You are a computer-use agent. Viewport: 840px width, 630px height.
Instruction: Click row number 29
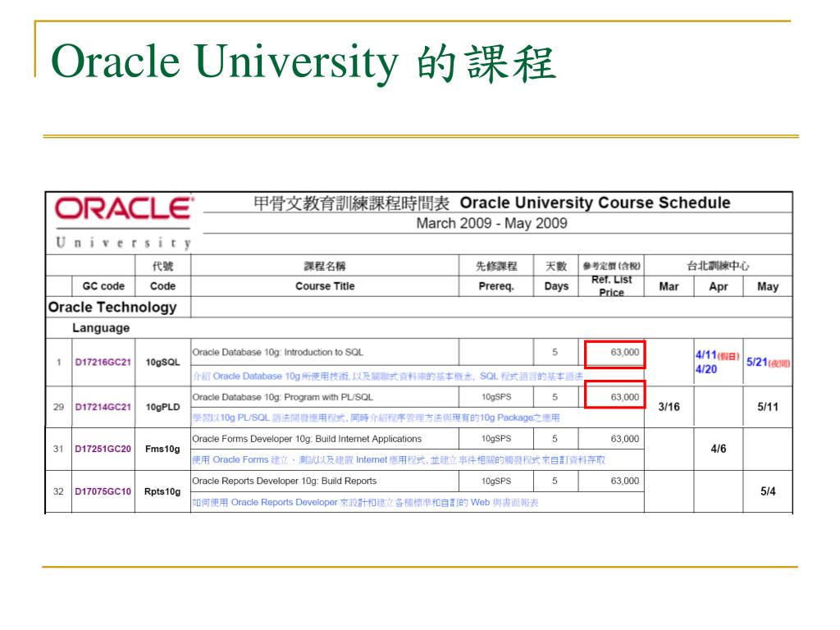(58, 407)
